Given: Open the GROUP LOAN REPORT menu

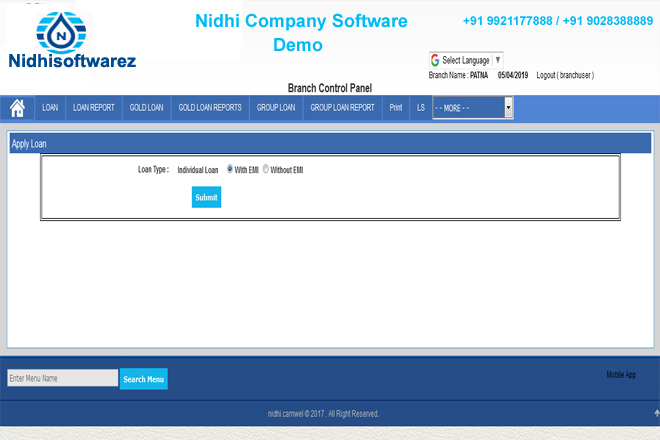Looking at the screenshot, I should pyautogui.click(x=342, y=108).
